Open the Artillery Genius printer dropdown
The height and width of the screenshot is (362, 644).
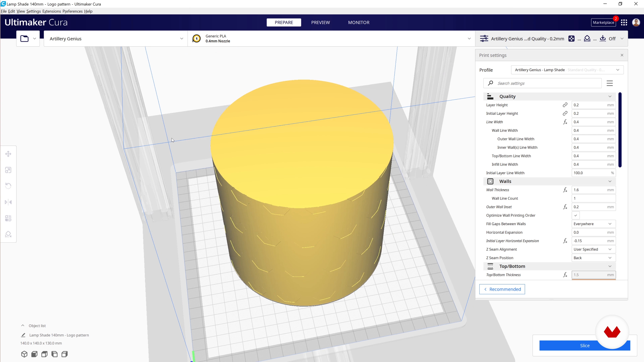coord(116,39)
